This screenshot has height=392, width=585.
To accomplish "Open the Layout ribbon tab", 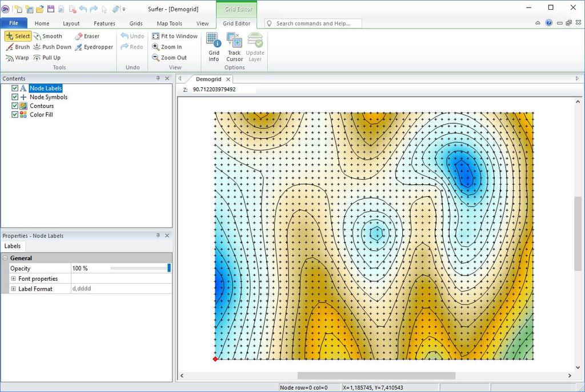I will pos(71,23).
